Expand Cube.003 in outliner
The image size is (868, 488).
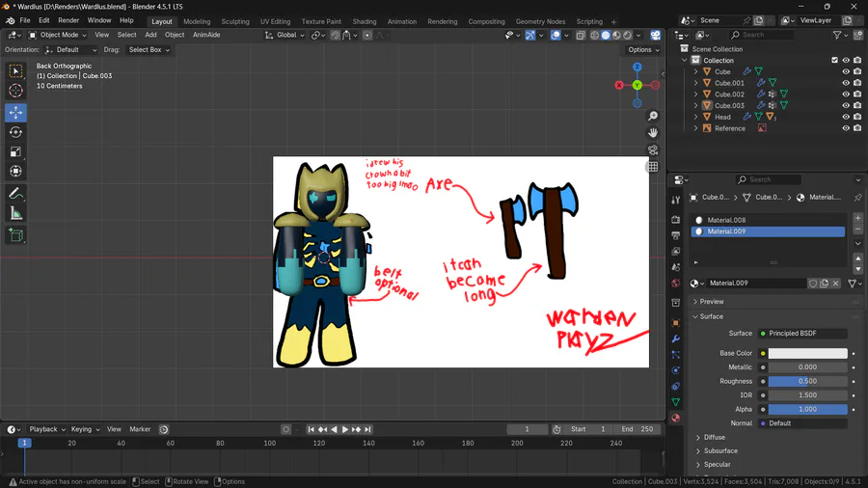(x=695, y=106)
